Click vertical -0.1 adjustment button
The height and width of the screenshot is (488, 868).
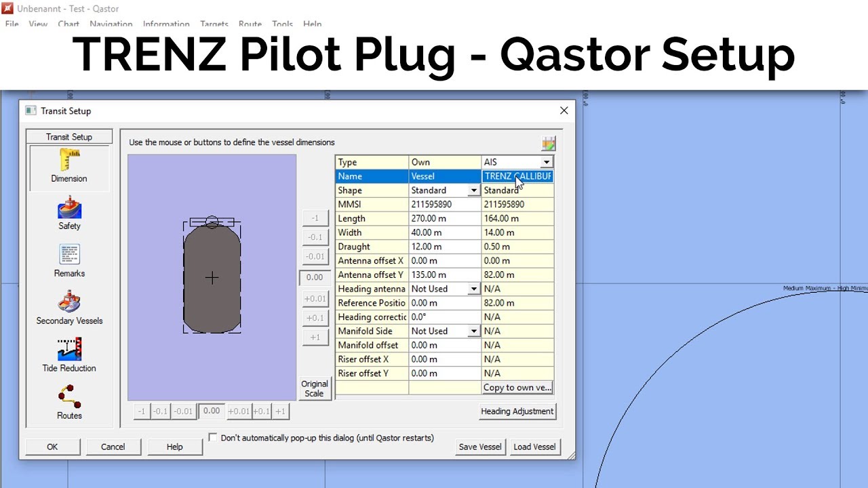coord(315,237)
